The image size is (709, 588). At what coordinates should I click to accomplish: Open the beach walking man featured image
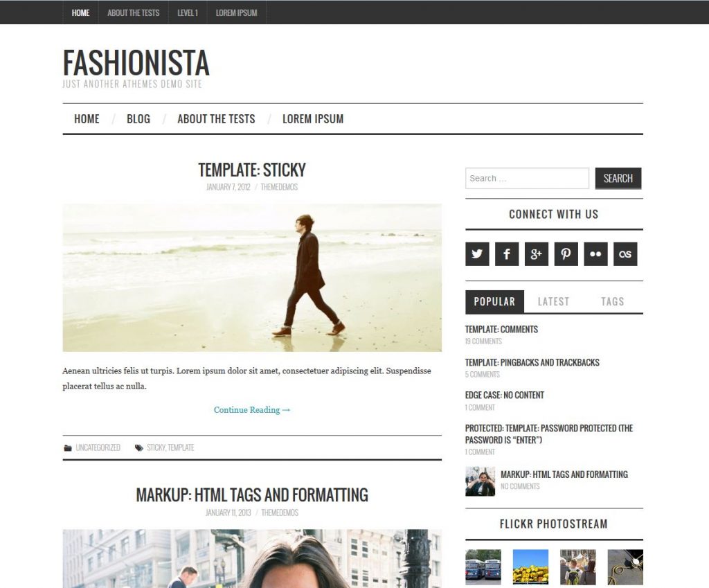coord(252,278)
